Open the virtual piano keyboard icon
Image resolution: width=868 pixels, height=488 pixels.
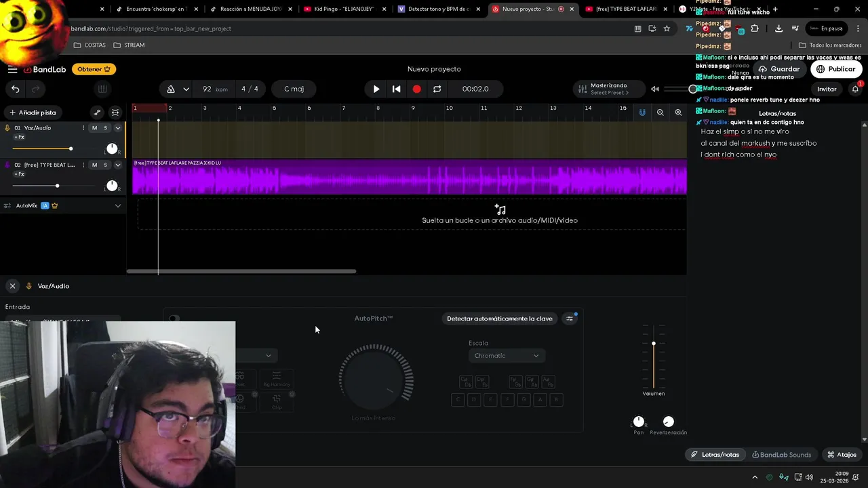[x=102, y=89]
